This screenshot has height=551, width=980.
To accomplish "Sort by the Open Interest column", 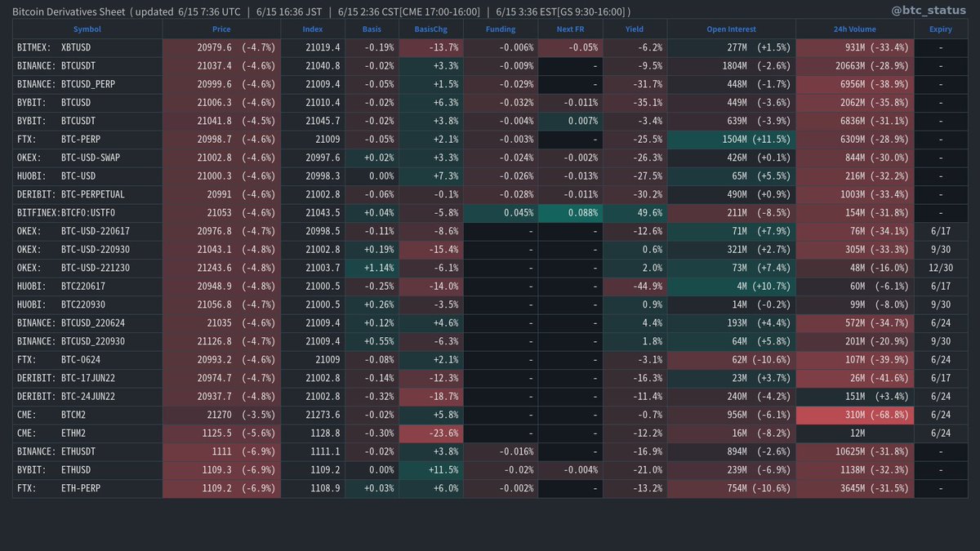I will (731, 29).
